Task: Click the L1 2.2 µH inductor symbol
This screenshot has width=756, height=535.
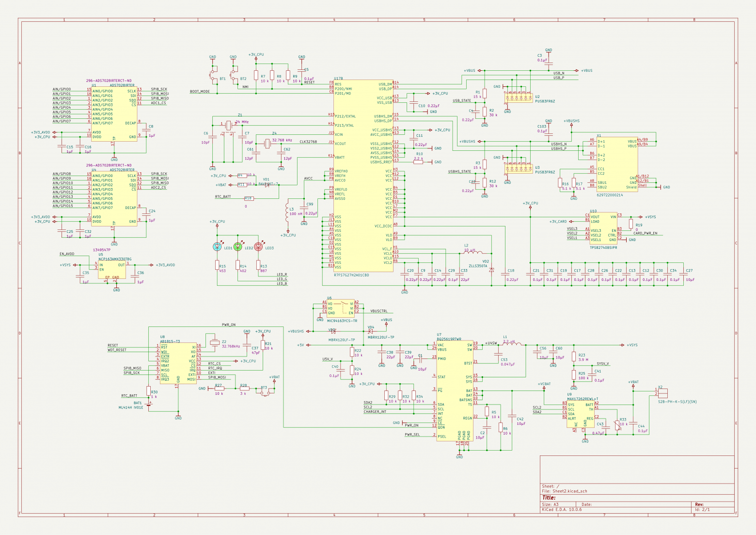Action: coord(512,344)
